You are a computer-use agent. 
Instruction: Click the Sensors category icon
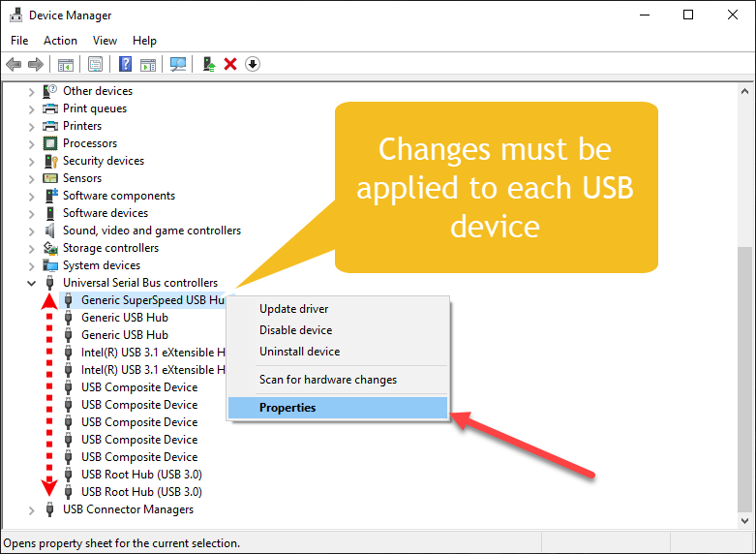tap(50, 178)
